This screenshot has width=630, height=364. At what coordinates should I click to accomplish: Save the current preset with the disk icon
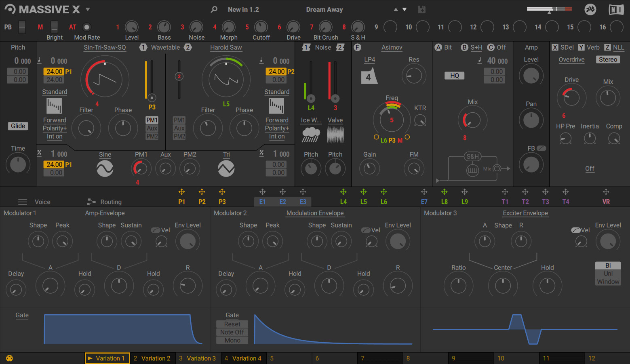pos(421,9)
